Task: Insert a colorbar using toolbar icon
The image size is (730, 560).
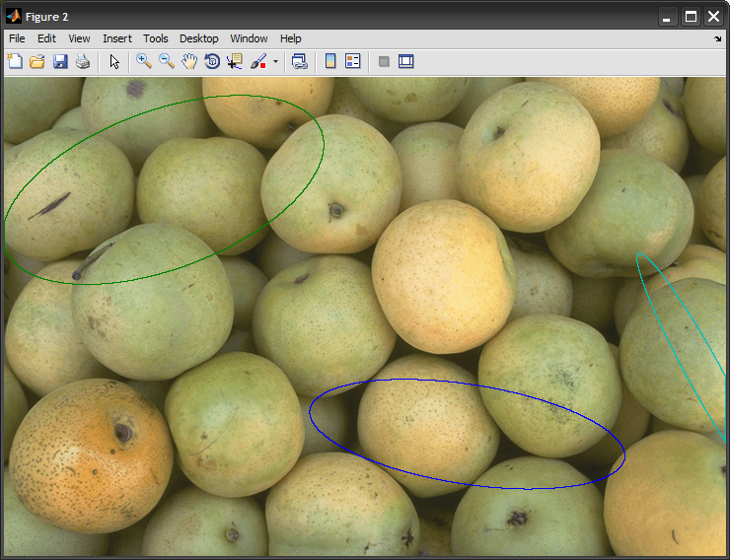Action: point(330,61)
